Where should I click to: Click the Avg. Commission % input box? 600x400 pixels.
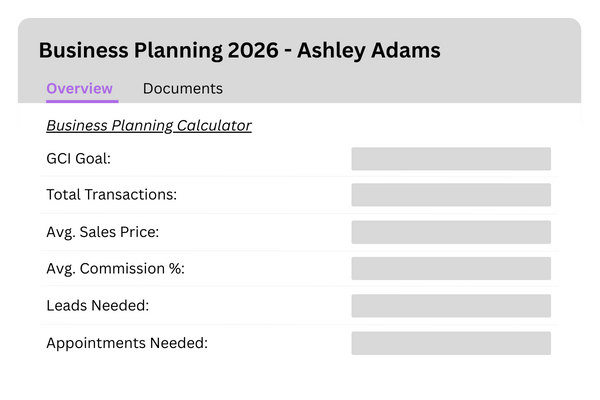pyautogui.click(x=450, y=269)
